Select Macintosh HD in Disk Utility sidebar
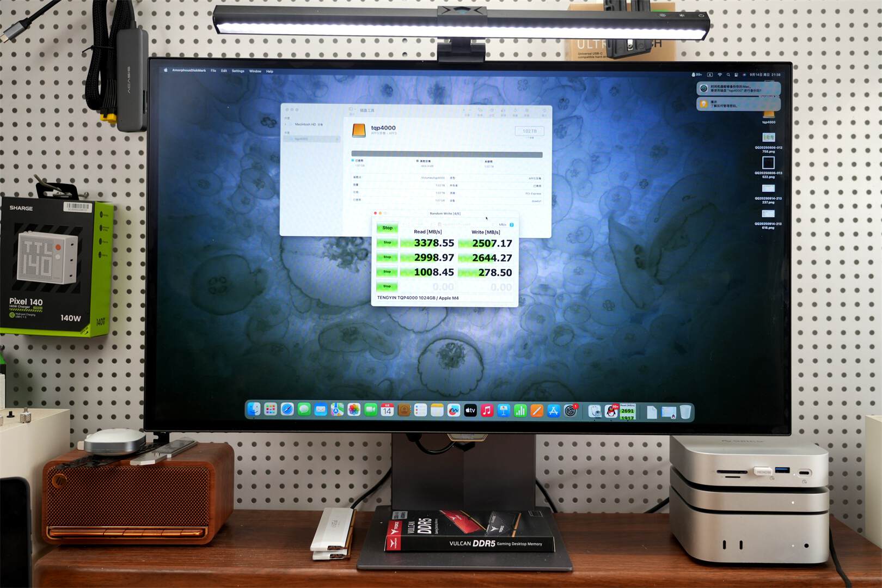The width and height of the screenshot is (882, 588). (x=309, y=125)
